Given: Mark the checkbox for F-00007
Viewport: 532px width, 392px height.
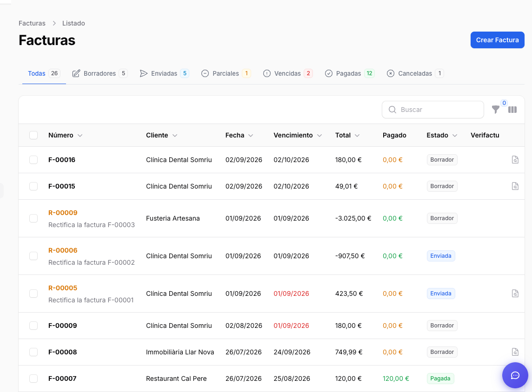Looking at the screenshot, I should coord(33,379).
